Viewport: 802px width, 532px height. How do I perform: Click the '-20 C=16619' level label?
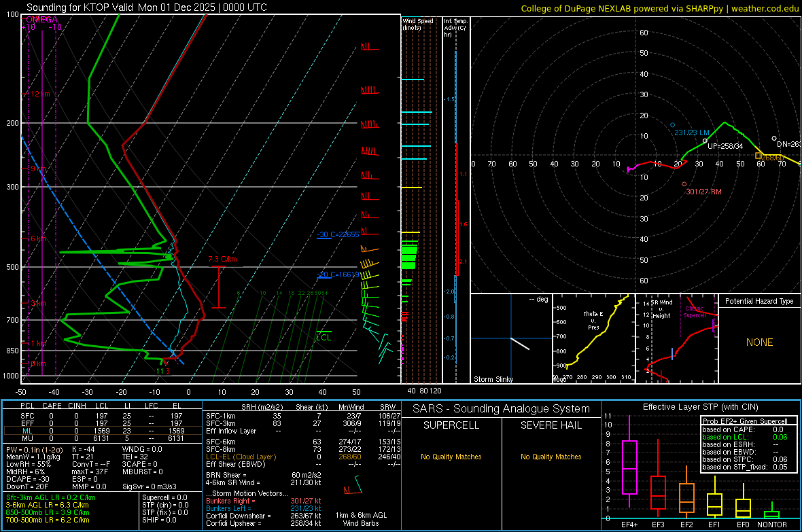(338, 274)
